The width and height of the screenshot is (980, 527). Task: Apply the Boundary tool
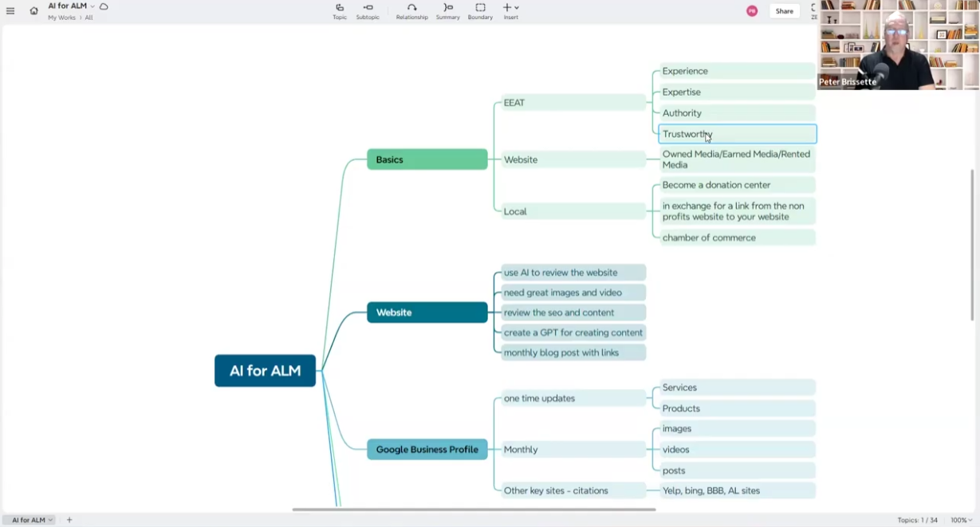point(480,11)
